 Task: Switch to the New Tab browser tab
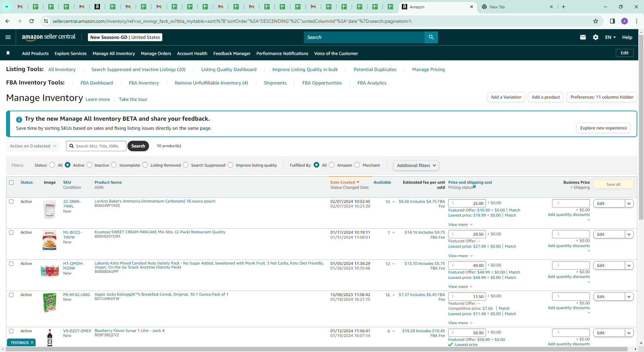click(x=517, y=7)
